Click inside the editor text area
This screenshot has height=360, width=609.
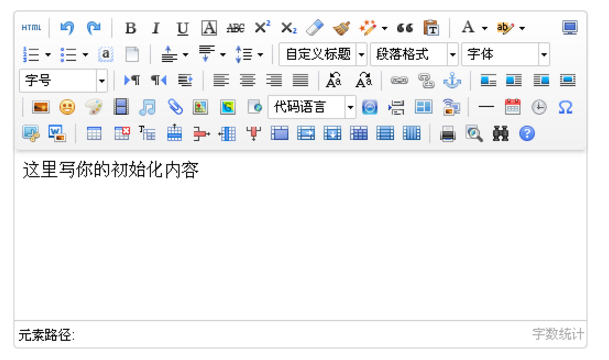(301, 237)
